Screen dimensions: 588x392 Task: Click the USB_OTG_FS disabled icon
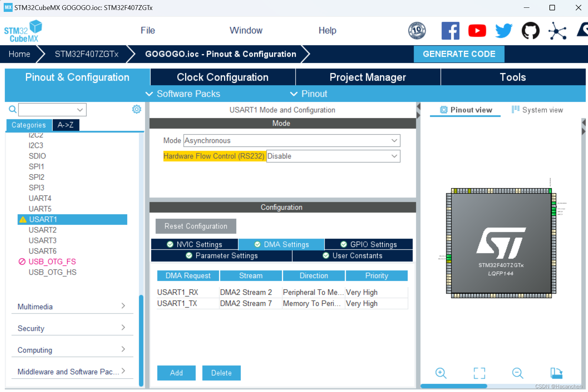22,262
